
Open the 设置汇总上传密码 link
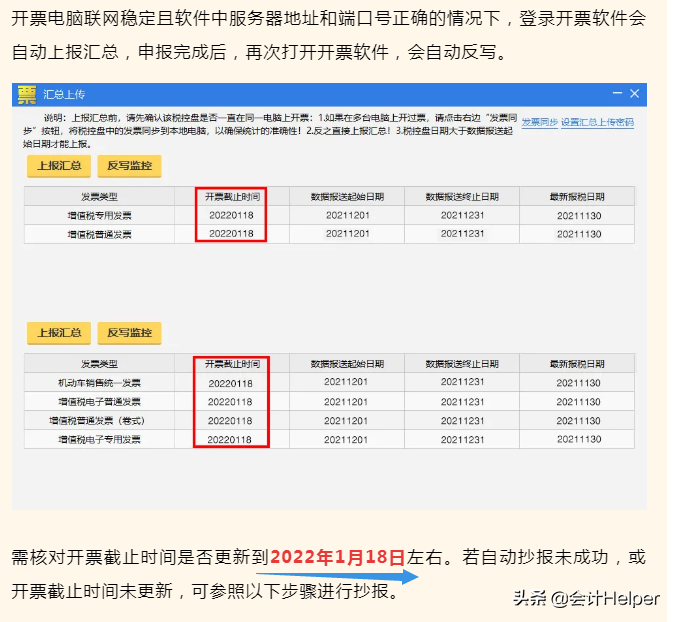pos(597,122)
